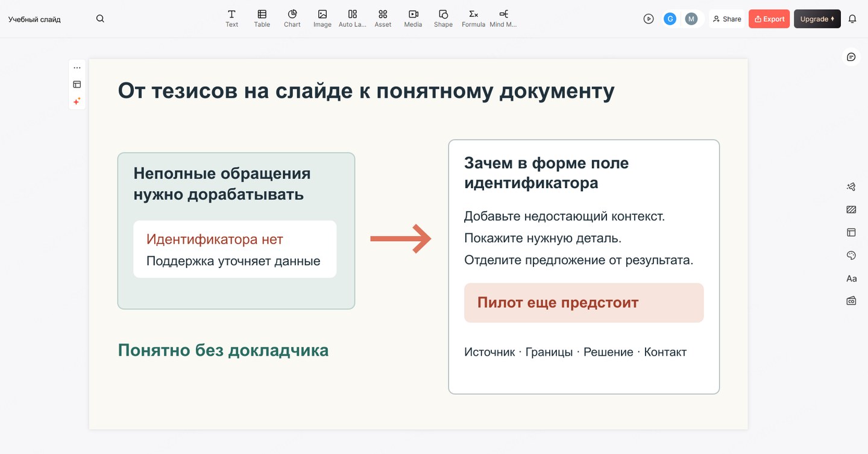Select heading Неполные обращения нужно дорабатывать
The image size is (868, 454).
(222, 183)
